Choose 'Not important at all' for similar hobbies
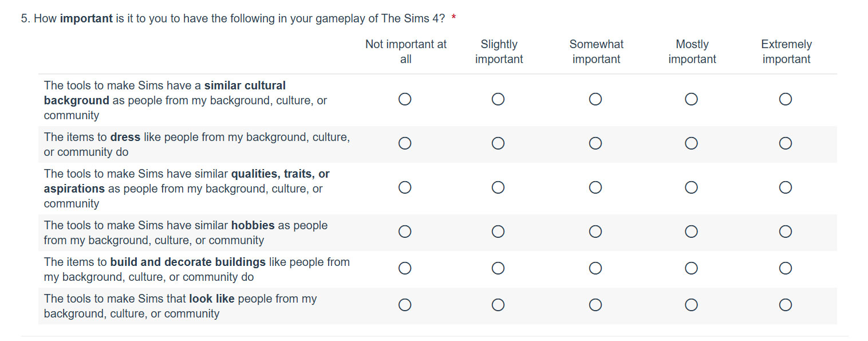Viewport: 868px width, 341px height. [405, 232]
